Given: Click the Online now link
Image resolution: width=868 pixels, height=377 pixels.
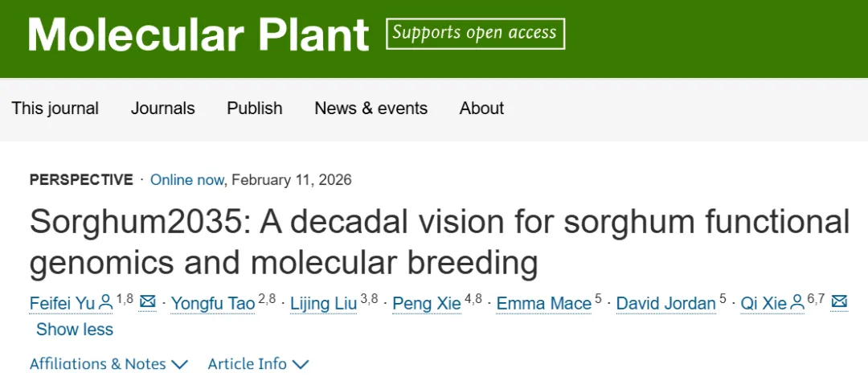Looking at the screenshot, I should pos(186,180).
